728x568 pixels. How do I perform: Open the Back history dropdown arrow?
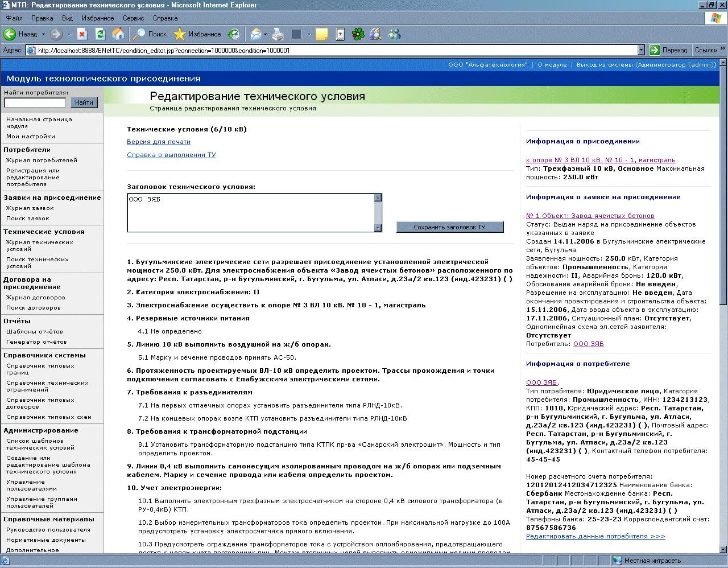click(x=43, y=34)
